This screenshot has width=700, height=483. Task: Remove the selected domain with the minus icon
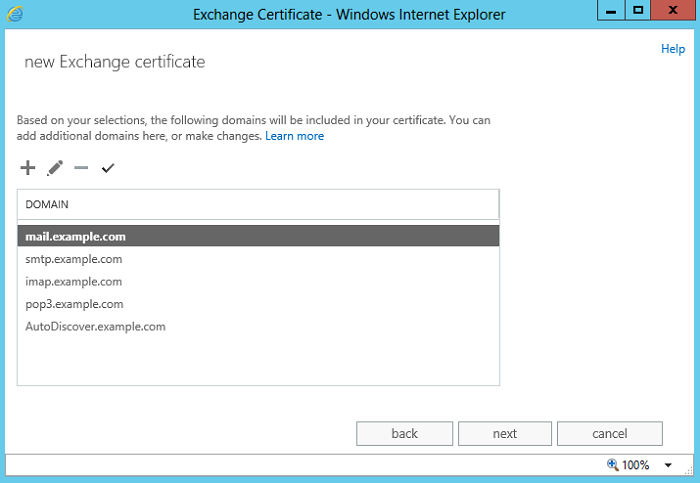[x=81, y=168]
